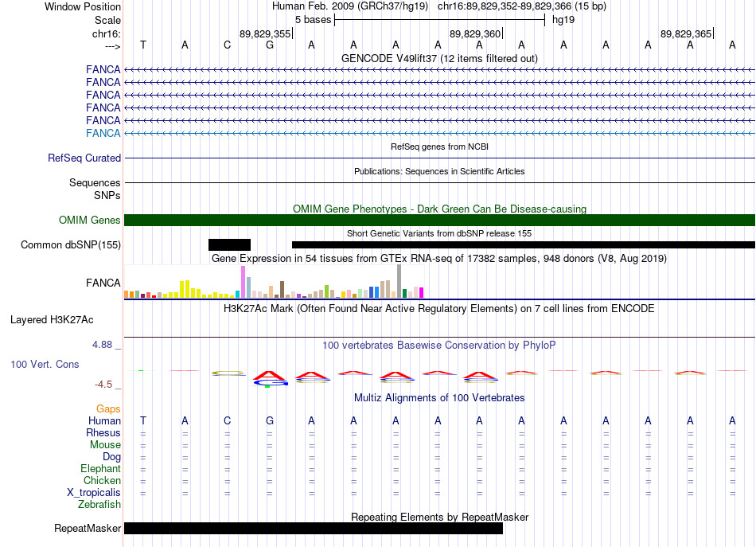Open the 'H3K27Ac Mark' ENCODE track title

(x=439, y=309)
